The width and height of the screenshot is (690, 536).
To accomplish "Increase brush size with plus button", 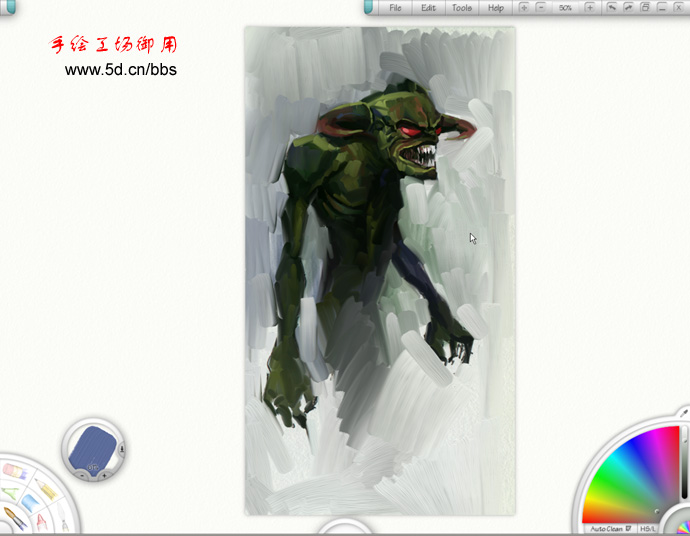I will point(104,476).
